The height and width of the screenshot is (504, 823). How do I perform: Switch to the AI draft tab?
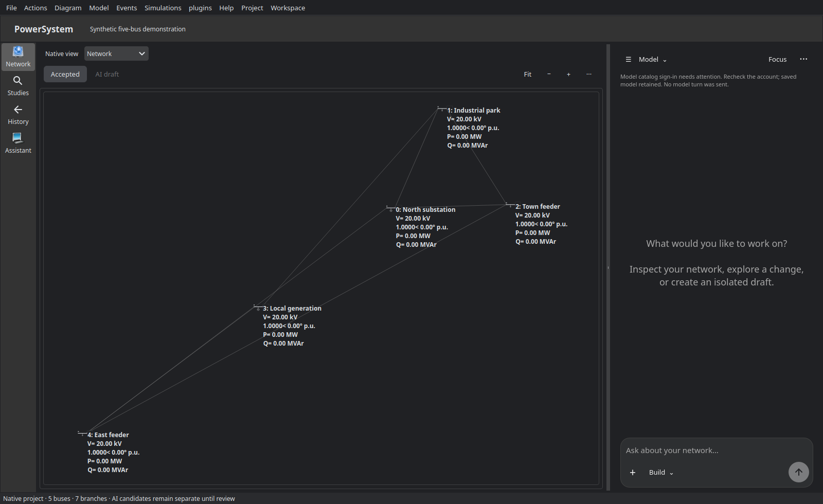(107, 74)
